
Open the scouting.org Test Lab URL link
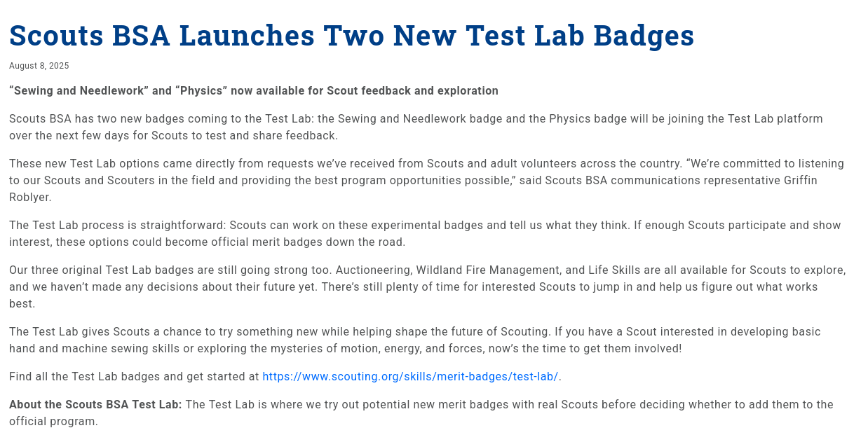tap(410, 377)
